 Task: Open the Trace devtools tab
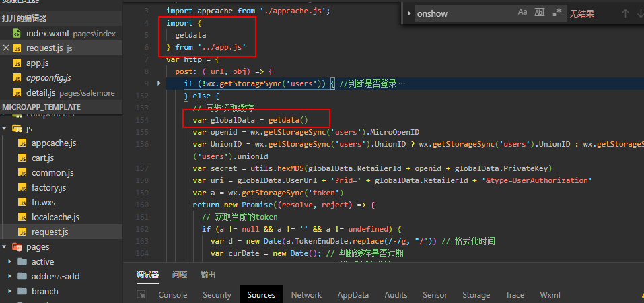click(515, 295)
